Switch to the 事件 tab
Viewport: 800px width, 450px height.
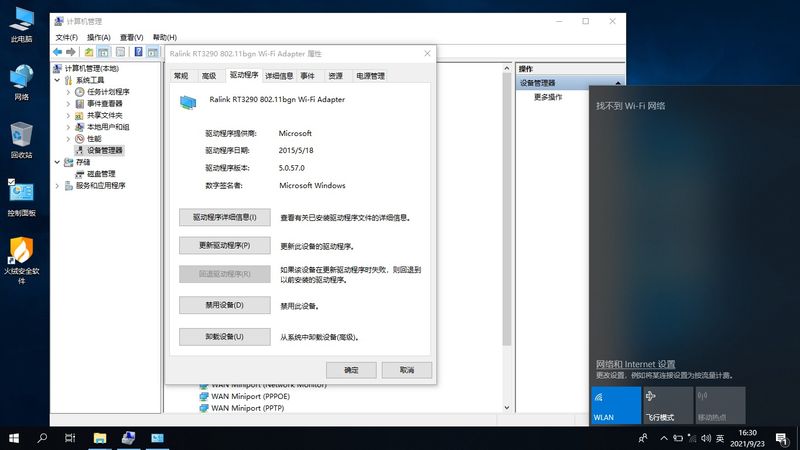[x=307, y=76]
